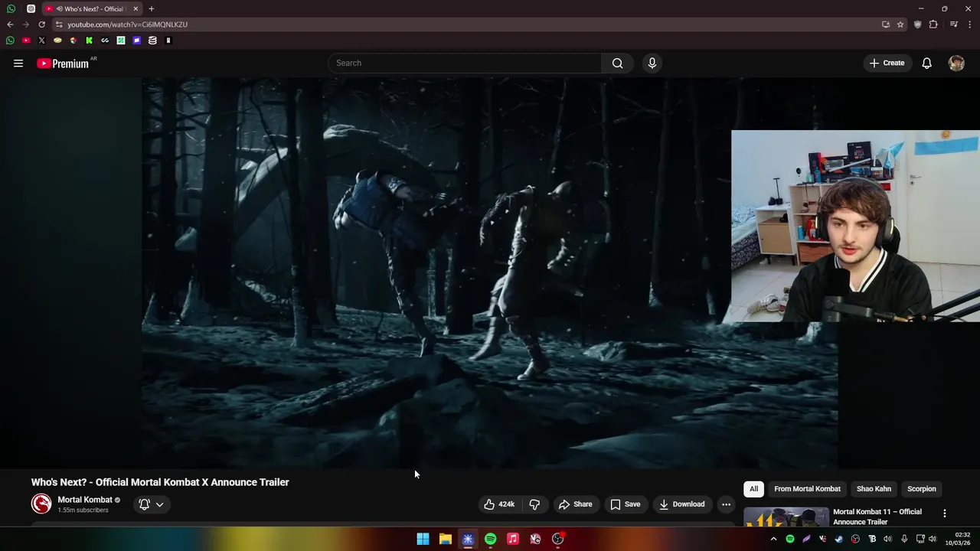Open GG bookmark in bookmarks bar
Screen dimensions: 980x551
click(105, 41)
